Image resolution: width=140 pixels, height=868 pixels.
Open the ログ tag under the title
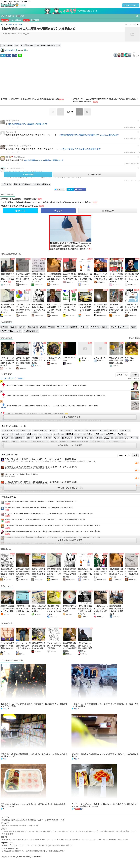pos(3,45)
